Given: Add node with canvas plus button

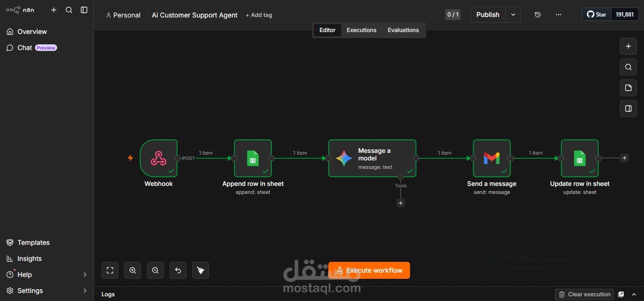Looking at the screenshot, I should [628, 46].
